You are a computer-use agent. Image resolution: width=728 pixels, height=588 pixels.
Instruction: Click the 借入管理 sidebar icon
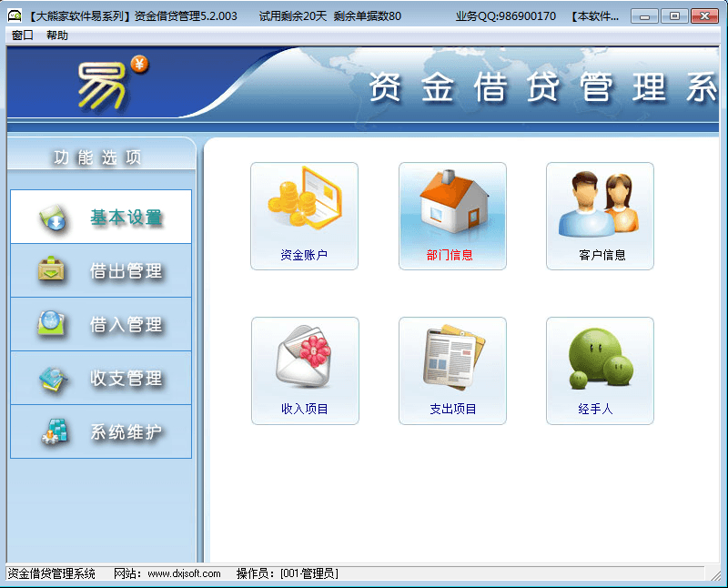tap(53, 325)
